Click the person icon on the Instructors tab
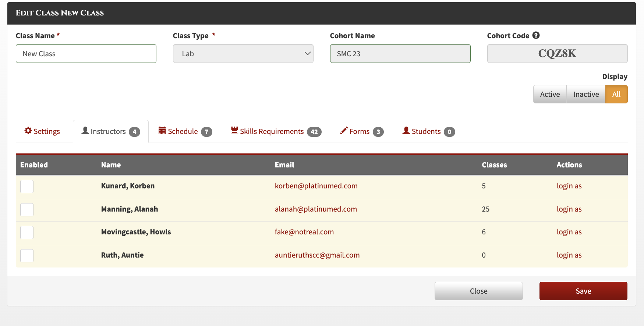Image resolution: width=644 pixels, height=326 pixels. point(85,131)
